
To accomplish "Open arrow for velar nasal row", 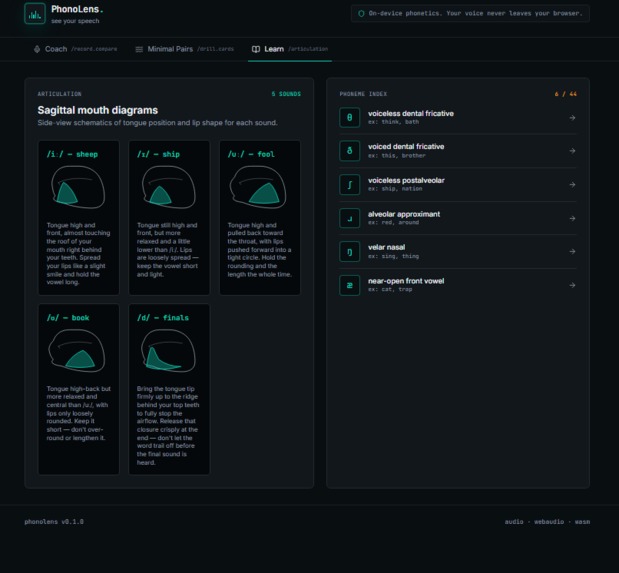I will (572, 252).
